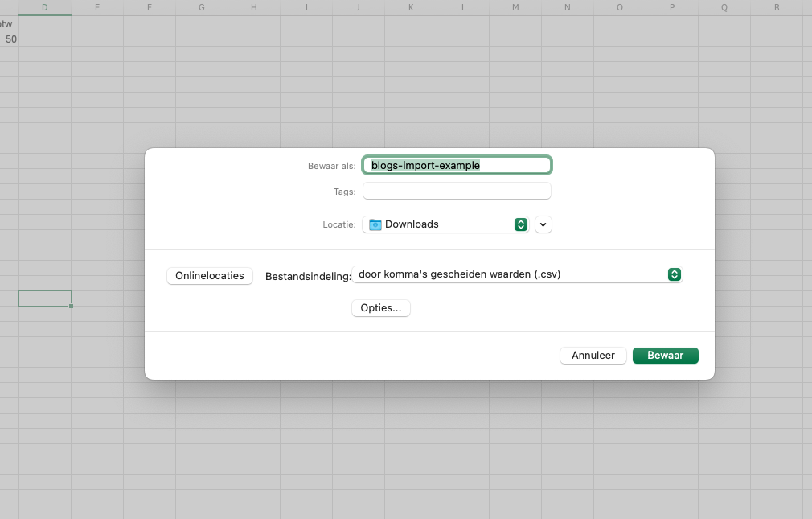
Task: Select column H header
Action: pyautogui.click(x=254, y=7)
